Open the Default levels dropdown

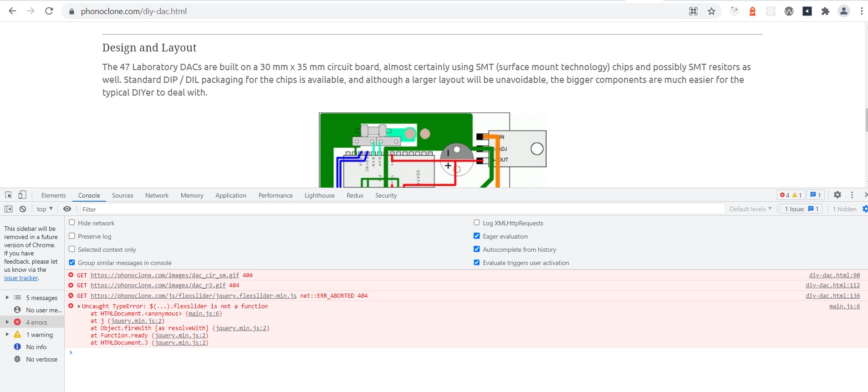[751, 209]
